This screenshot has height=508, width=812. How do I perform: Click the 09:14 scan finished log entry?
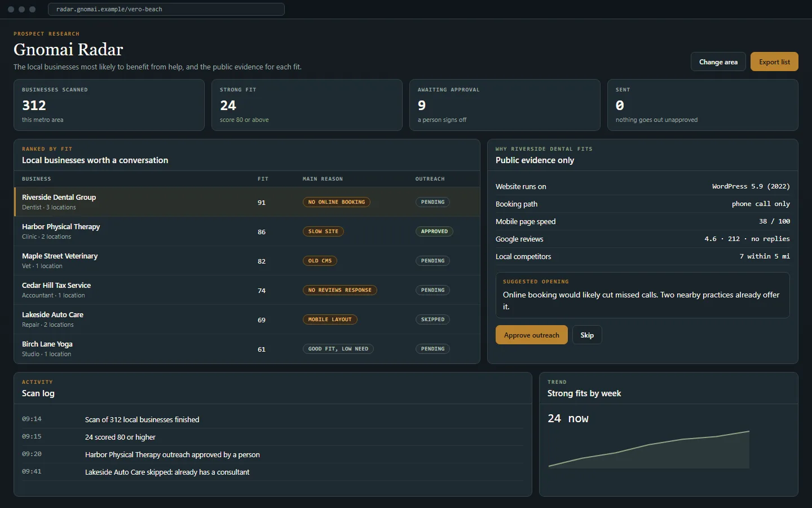pos(273,419)
